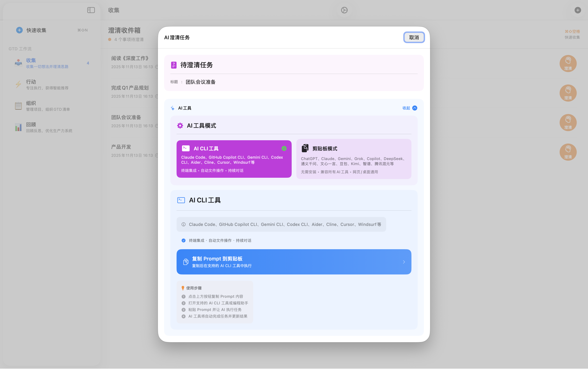Click the 标题 title field showing 团队会议准备
This screenshot has width=588, height=371.
coord(200,82)
